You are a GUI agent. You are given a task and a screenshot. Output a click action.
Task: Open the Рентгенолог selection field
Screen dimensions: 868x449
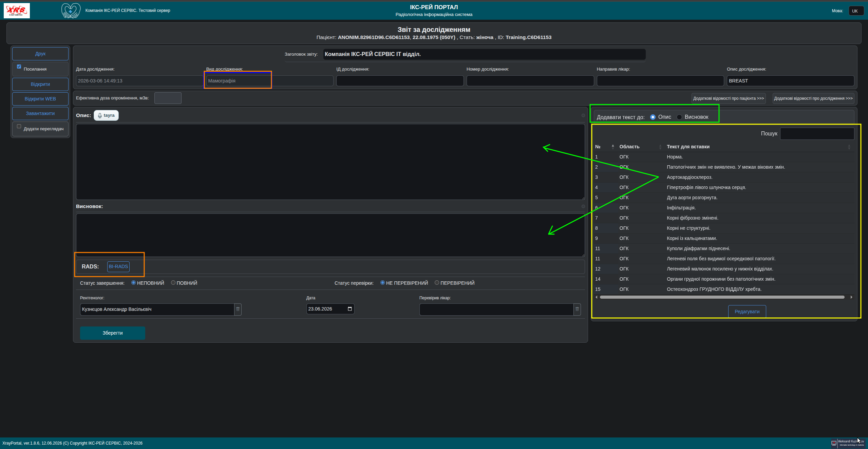[x=157, y=309]
